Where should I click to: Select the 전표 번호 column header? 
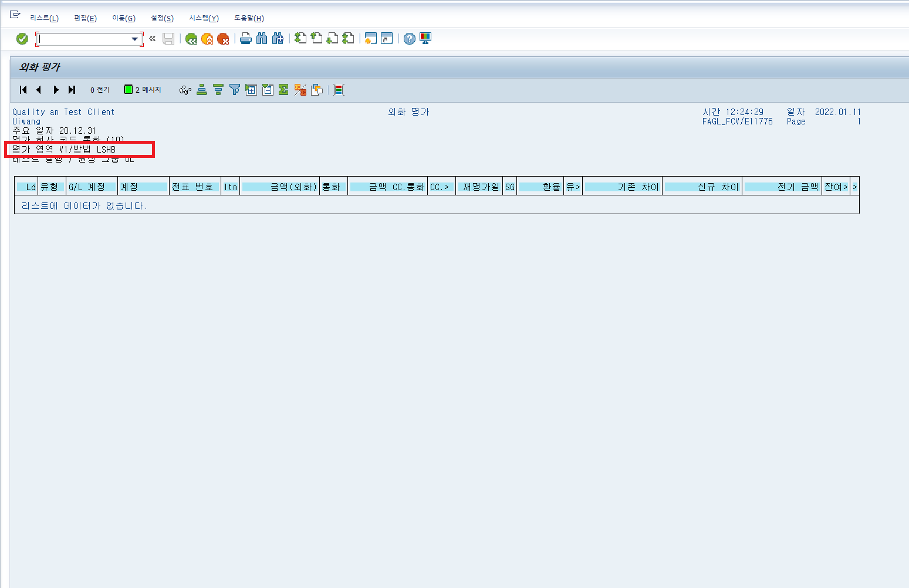[195, 187]
